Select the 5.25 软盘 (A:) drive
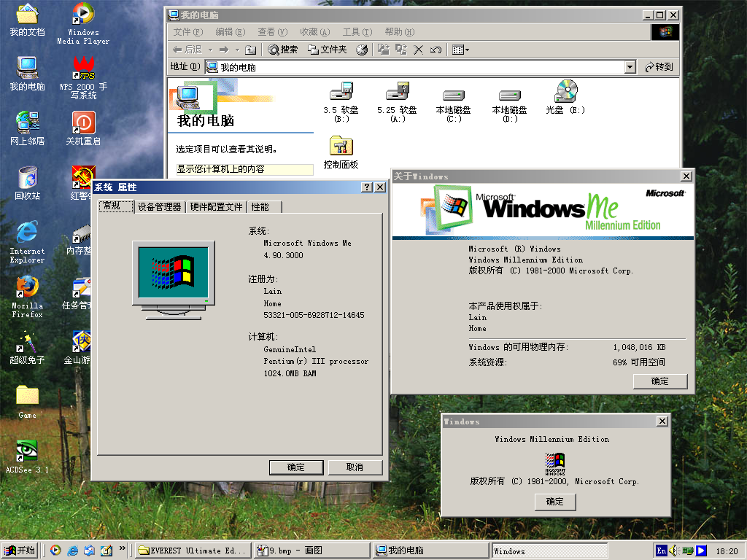The image size is (747, 560). 398,102
